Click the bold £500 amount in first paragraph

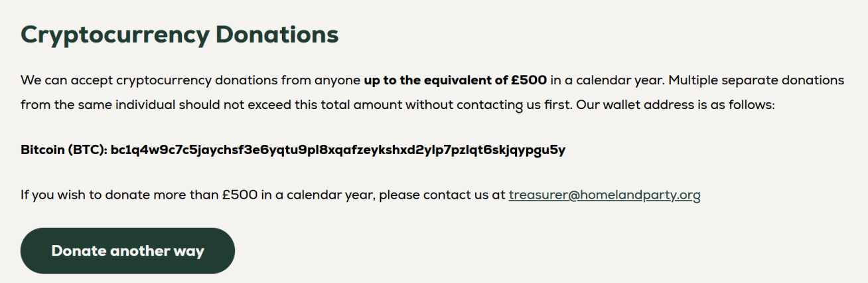click(x=529, y=81)
